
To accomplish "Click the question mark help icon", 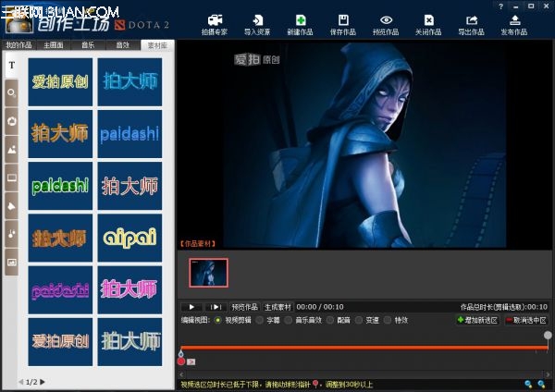I will click(500, 6).
